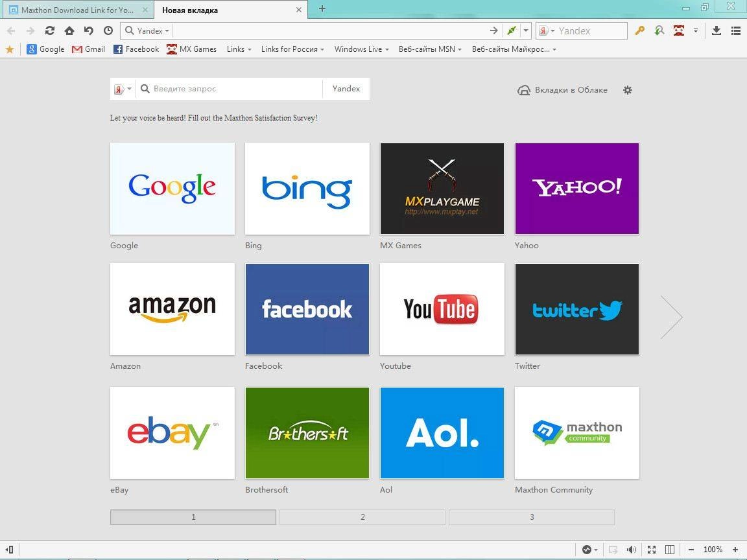Open the Facebook quick access tile
This screenshot has width=747, height=560.
click(307, 309)
